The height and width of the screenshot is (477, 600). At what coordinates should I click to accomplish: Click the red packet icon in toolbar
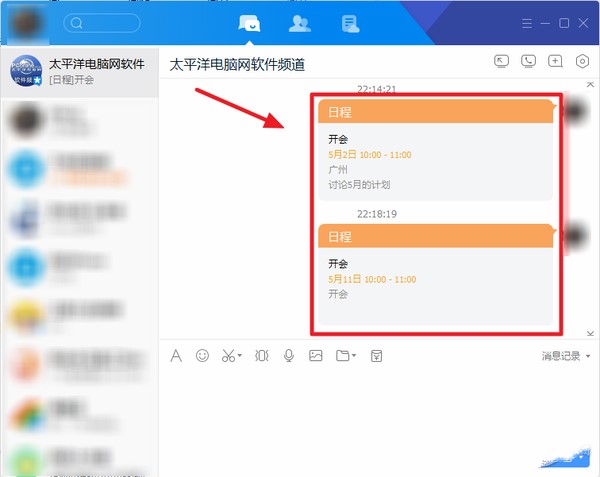[x=377, y=355]
